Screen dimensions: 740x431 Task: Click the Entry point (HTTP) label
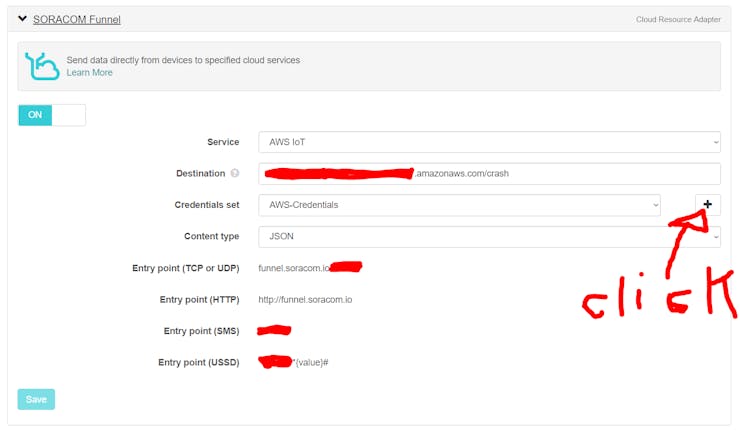[200, 300]
